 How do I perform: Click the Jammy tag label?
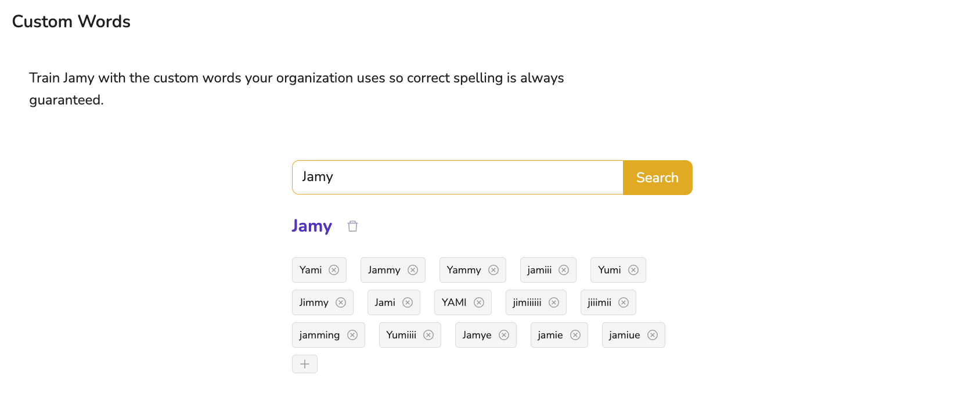click(x=384, y=270)
